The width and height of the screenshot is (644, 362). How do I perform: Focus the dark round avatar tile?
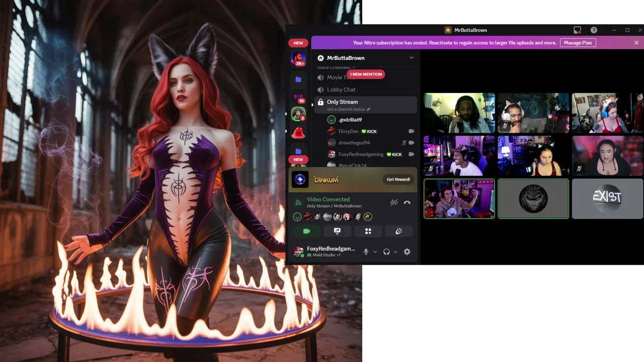[533, 199]
